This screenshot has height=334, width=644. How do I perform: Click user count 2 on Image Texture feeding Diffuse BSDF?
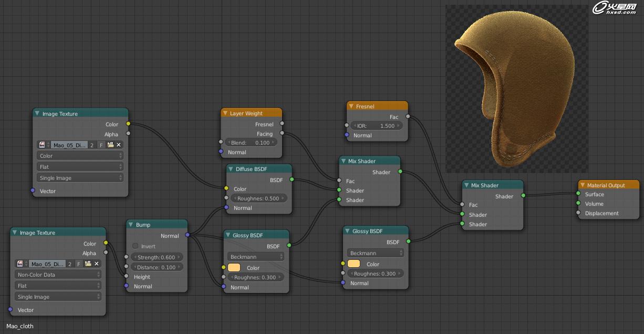point(92,145)
